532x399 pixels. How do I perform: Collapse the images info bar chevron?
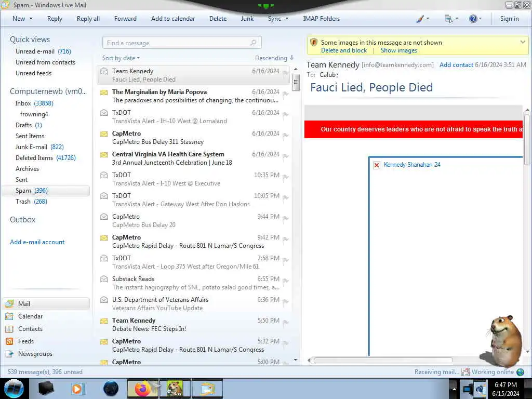pyautogui.click(x=523, y=42)
